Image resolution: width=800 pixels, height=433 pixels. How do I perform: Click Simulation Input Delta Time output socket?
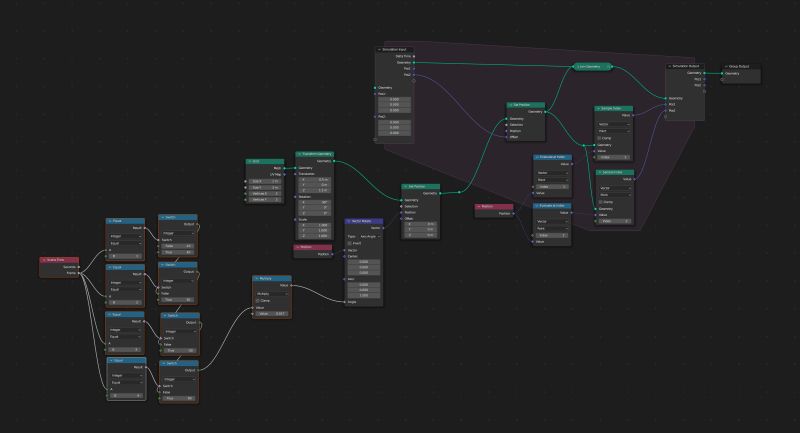414,56
